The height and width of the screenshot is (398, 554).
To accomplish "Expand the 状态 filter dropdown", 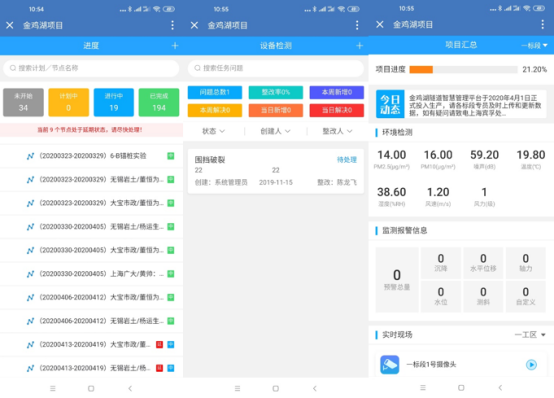I will coord(213,131).
